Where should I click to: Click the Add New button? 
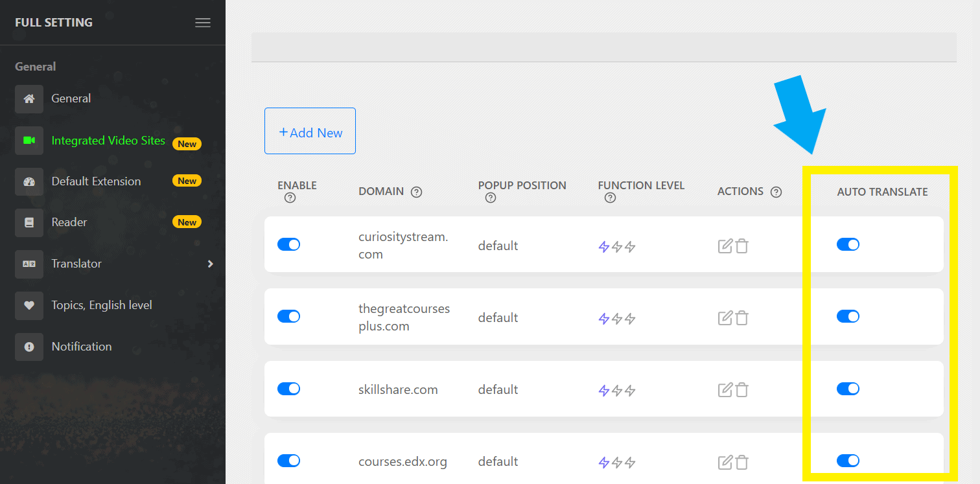coord(310,131)
